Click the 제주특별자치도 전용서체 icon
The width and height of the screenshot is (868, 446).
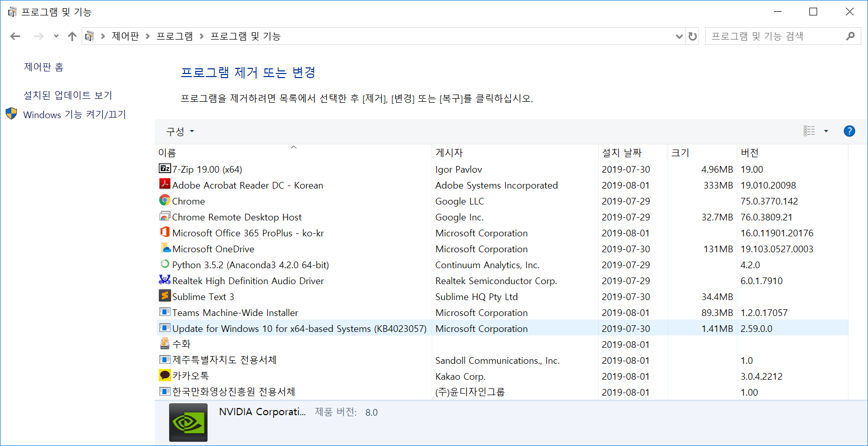pyautogui.click(x=164, y=359)
